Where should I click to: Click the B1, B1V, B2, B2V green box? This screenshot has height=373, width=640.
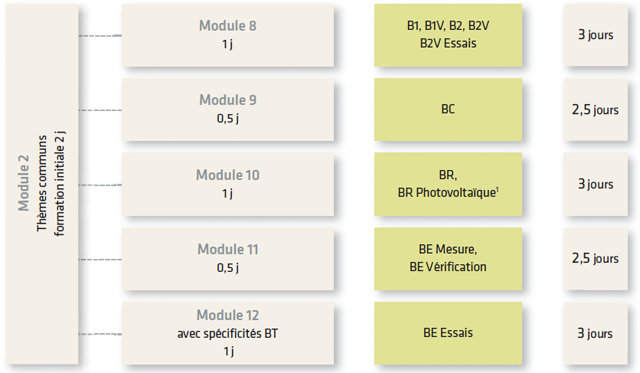pyautogui.click(x=448, y=35)
